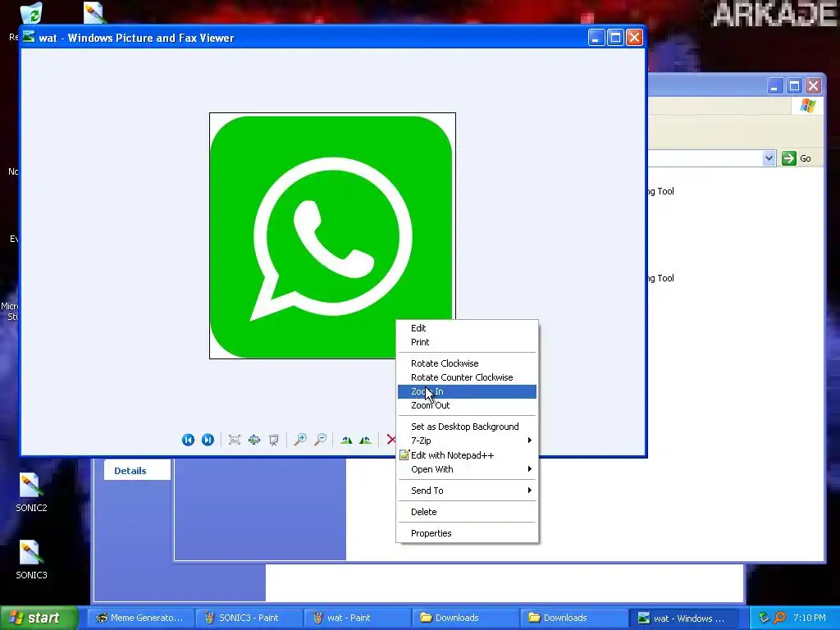Expand the 7-Zip submenu
840x630 pixels.
467,441
